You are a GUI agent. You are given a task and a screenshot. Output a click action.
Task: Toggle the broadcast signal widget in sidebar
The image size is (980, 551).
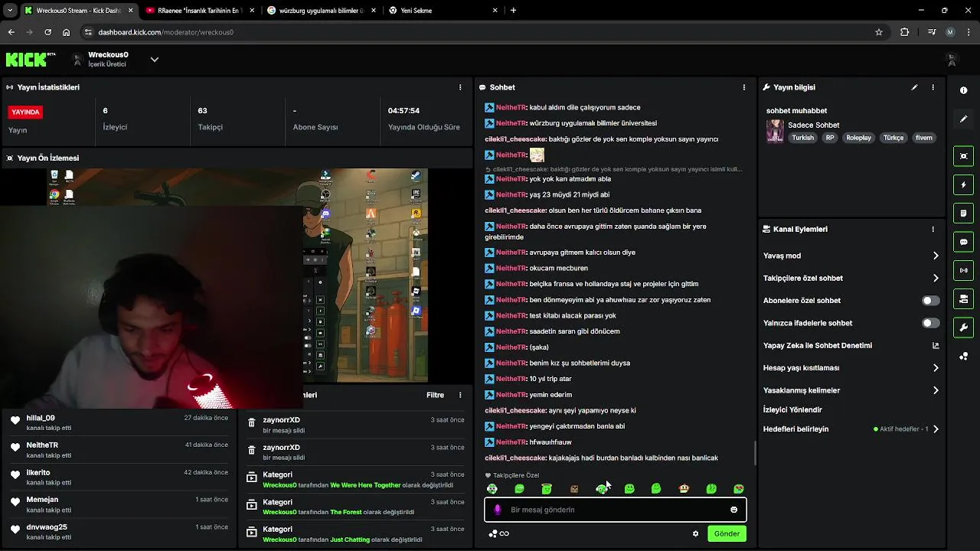click(963, 270)
